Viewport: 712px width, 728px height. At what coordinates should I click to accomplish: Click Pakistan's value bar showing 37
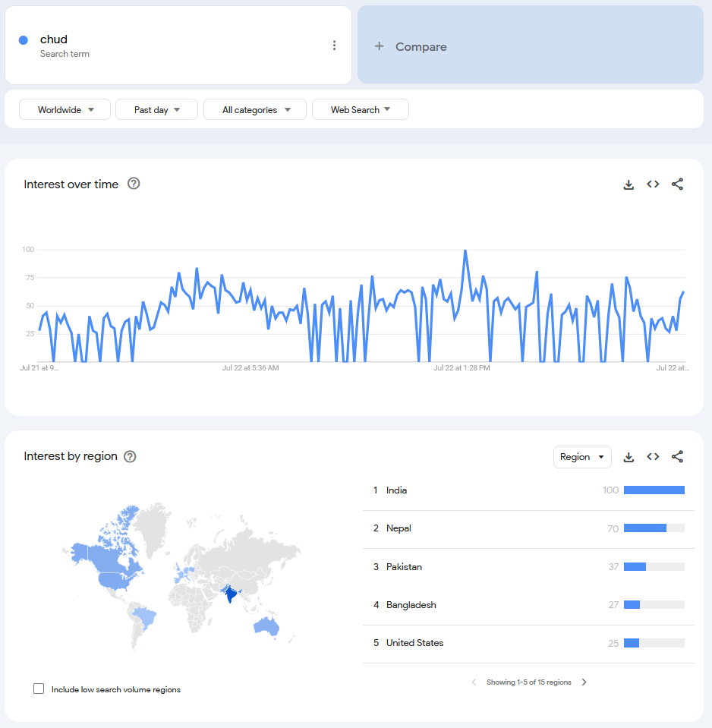click(x=654, y=567)
